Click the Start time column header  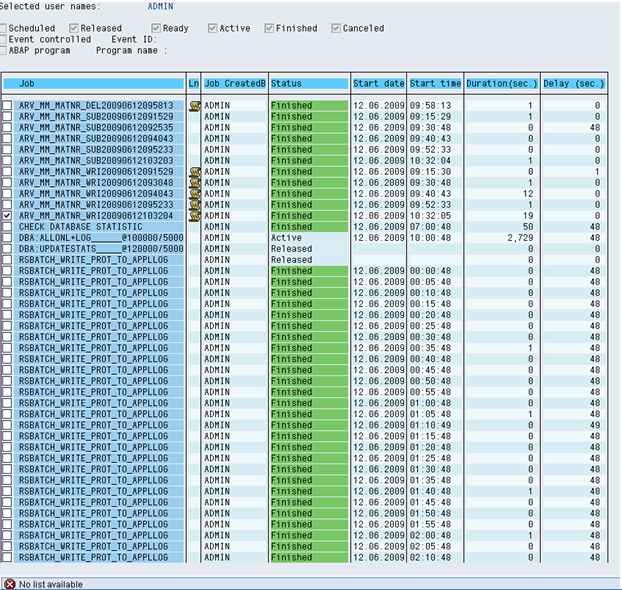[x=435, y=84]
